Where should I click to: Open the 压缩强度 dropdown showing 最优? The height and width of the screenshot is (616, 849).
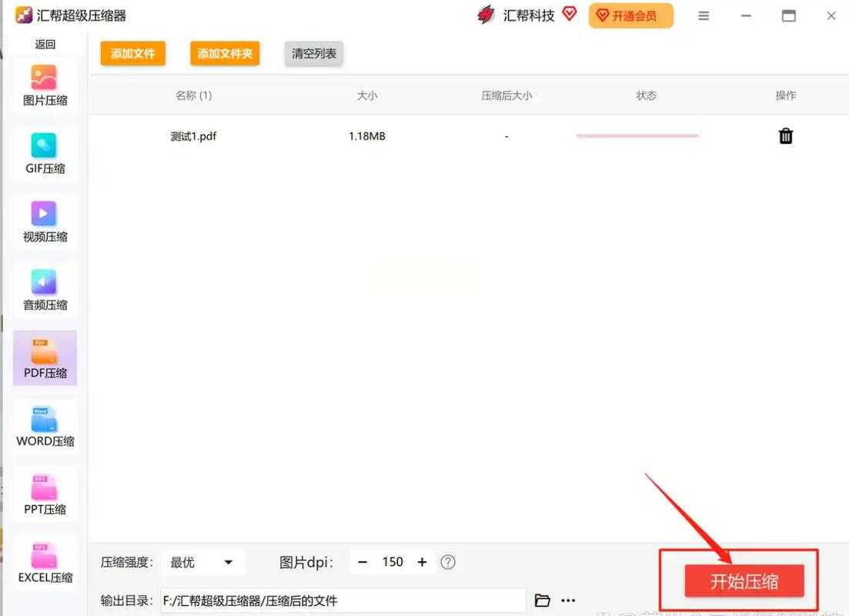(x=202, y=562)
